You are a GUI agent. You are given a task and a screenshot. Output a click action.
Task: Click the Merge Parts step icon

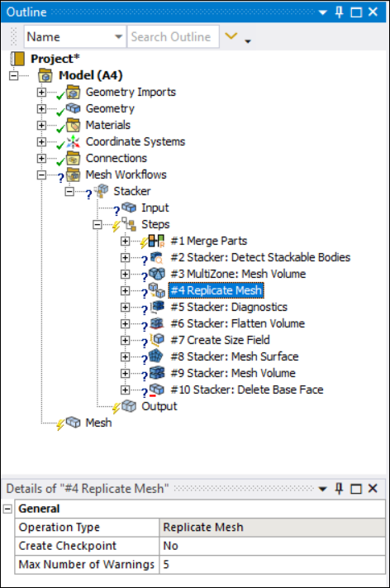[156, 241]
